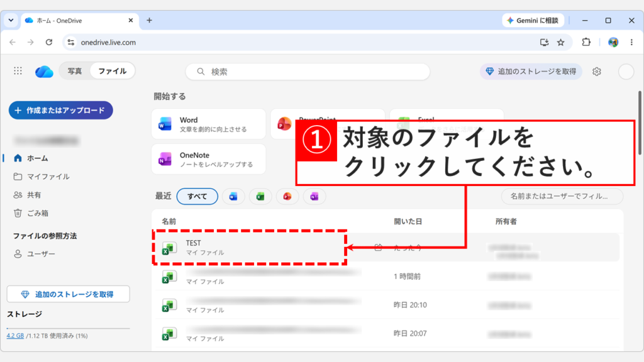Click the 4.2 GB storage link

(15, 336)
